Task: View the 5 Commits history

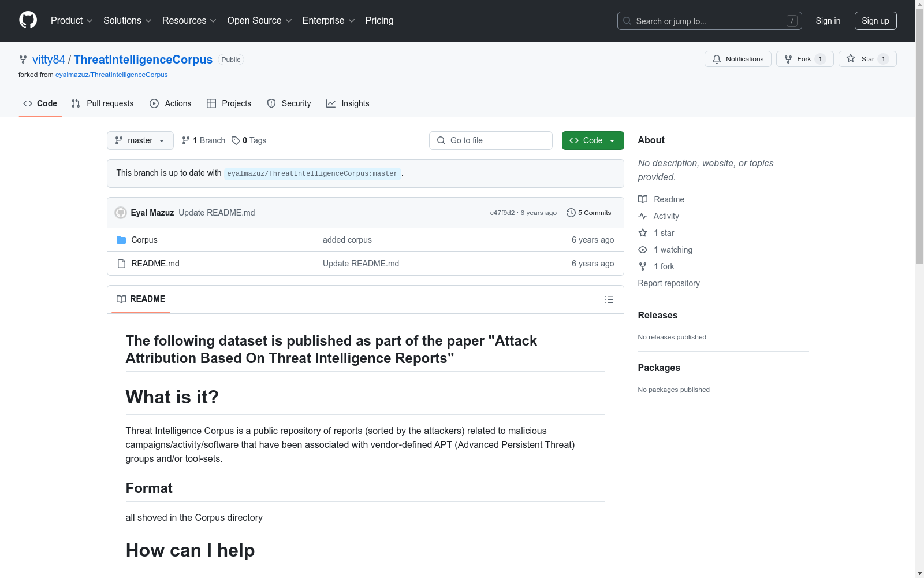Action: [x=589, y=213]
